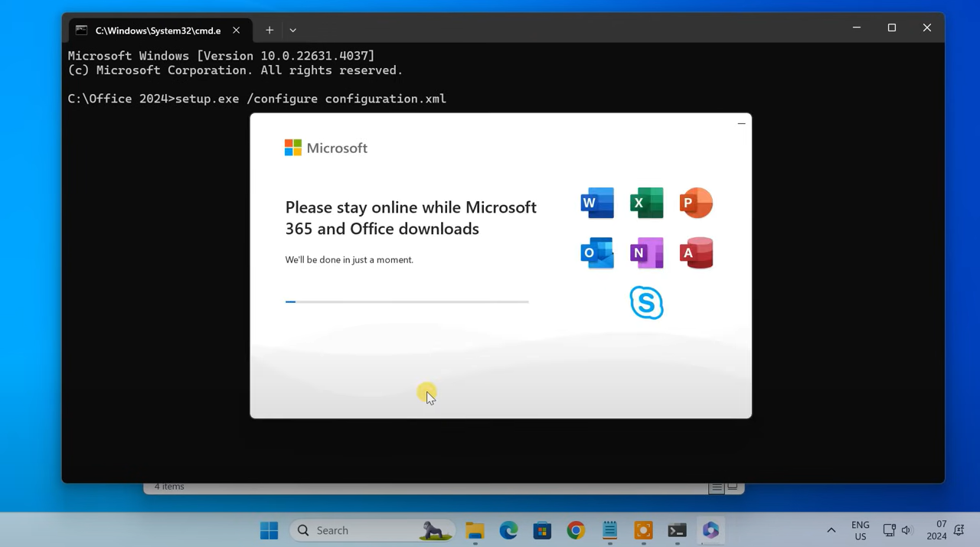
Task: Open the taskbar clock and date
Action: 937,530
